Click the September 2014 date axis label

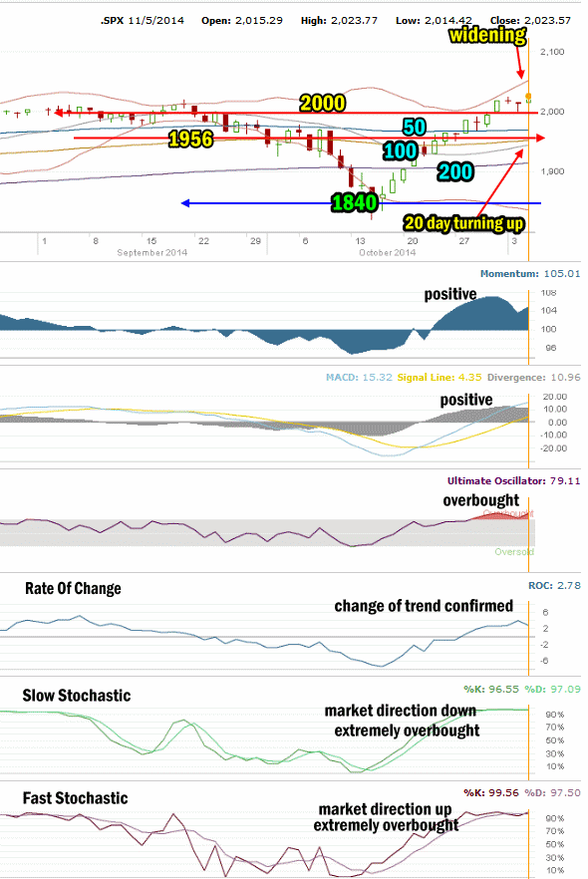coord(151,253)
